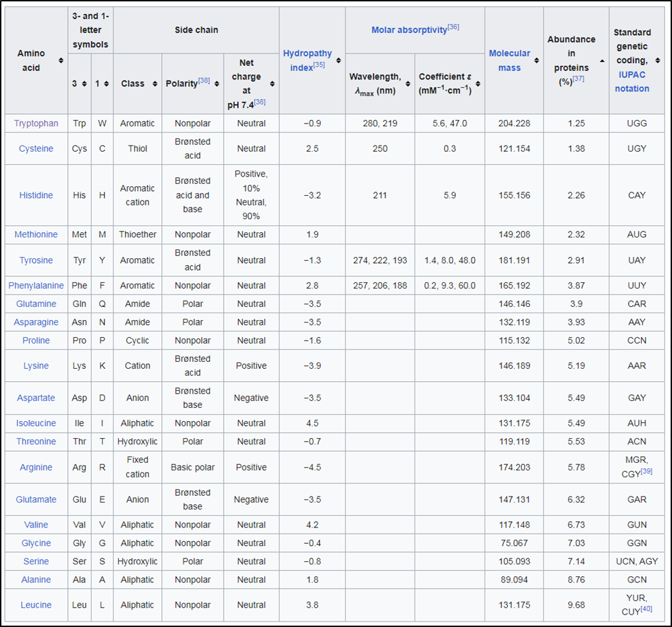Select Glycine molecular mass 75.067
The height and width of the screenshot is (627, 672).
514,543
